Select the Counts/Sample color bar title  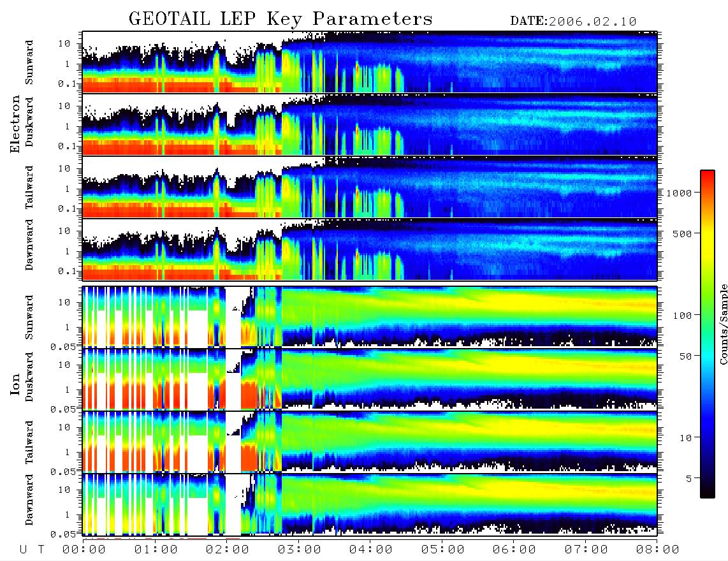click(x=724, y=324)
